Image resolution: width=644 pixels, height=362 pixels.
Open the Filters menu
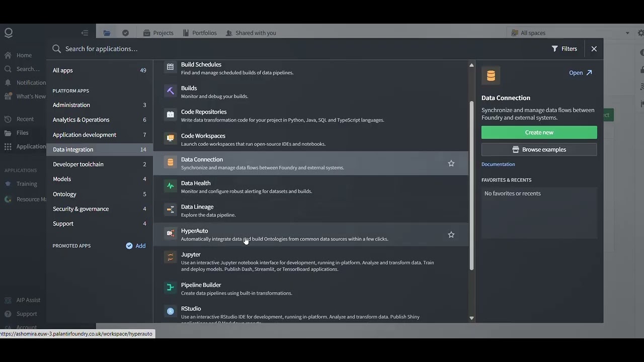coord(564,49)
